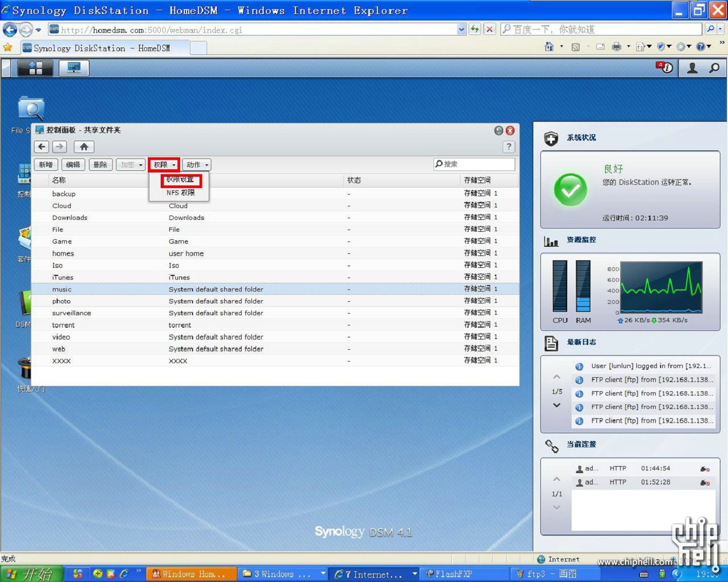This screenshot has height=582, width=728.
Task: Click the back arrow in Control Panel
Action: 42,147
